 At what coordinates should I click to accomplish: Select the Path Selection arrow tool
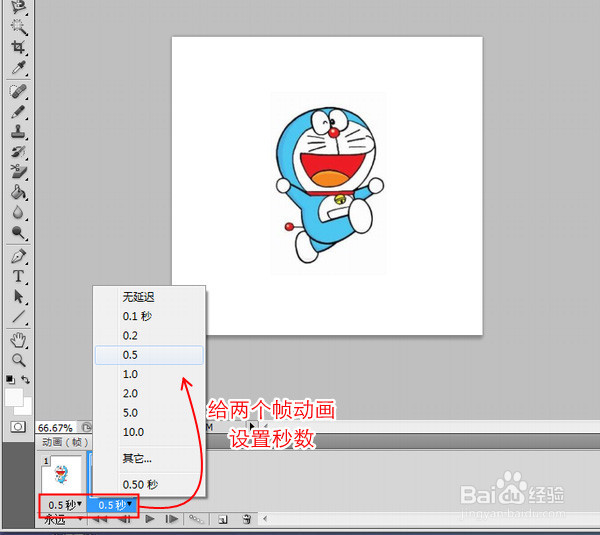click(x=18, y=296)
